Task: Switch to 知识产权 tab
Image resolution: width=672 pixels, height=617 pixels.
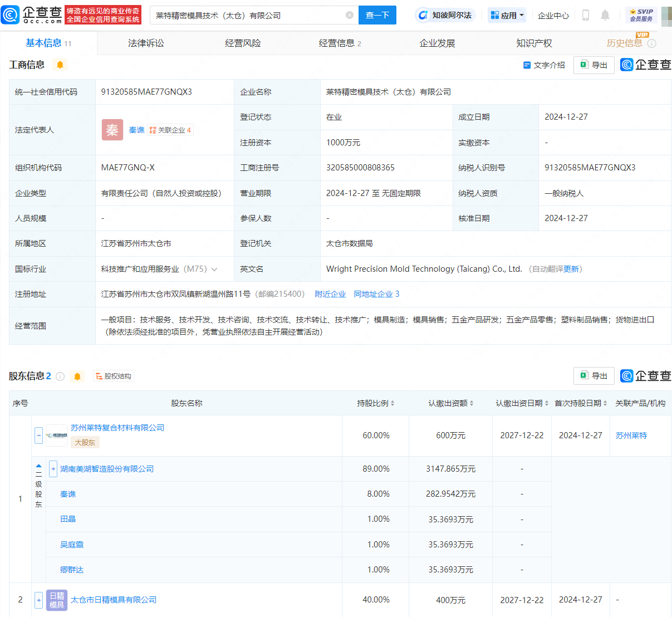Action: click(x=534, y=43)
